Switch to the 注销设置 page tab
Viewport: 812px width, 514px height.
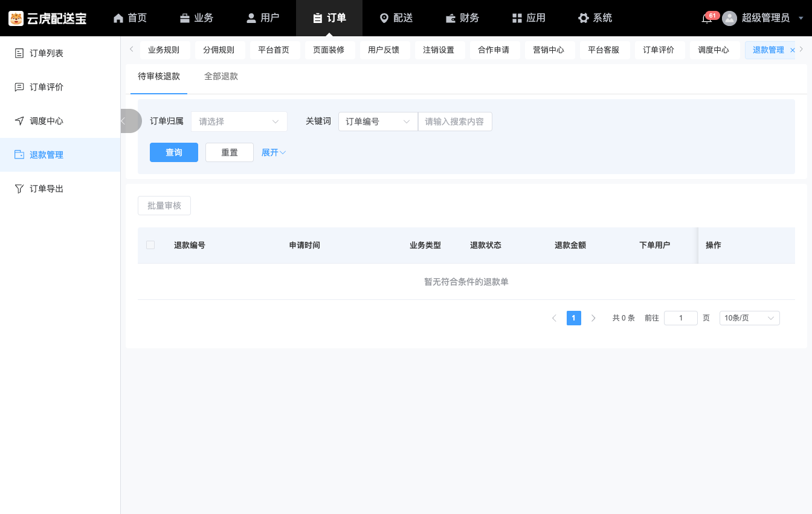pos(439,50)
